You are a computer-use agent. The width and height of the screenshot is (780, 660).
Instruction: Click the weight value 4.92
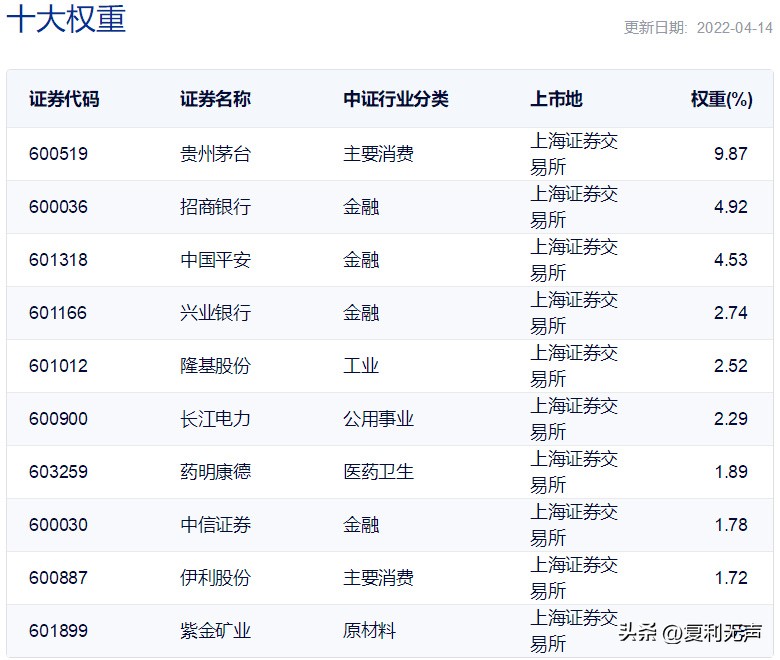click(x=731, y=206)
